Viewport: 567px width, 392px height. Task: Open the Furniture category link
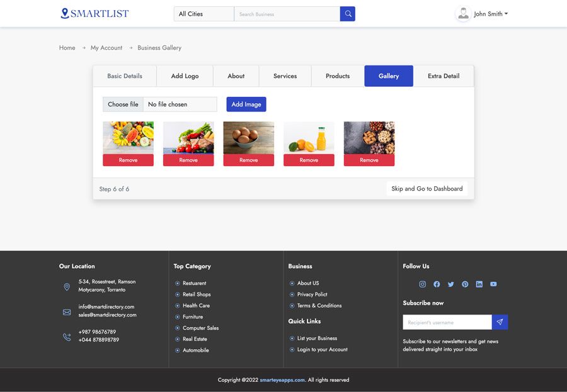click(x=193, y=317)
